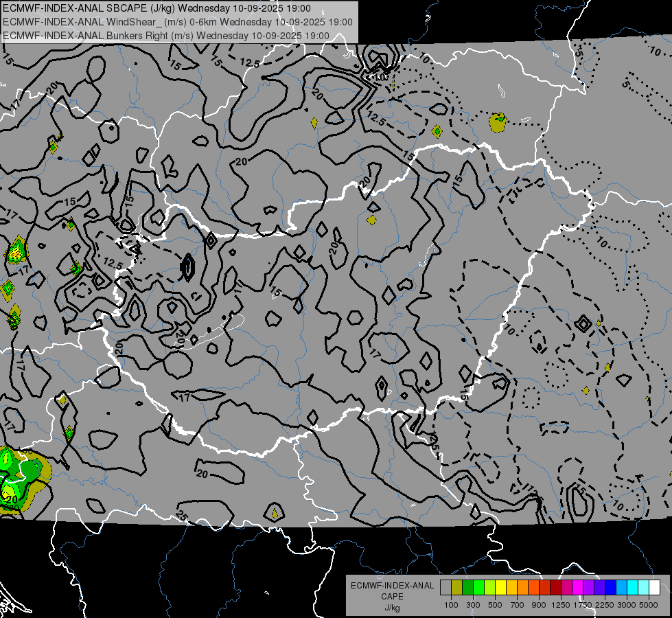Select the dark red swatch before 1250

click(x=555, y=588)
